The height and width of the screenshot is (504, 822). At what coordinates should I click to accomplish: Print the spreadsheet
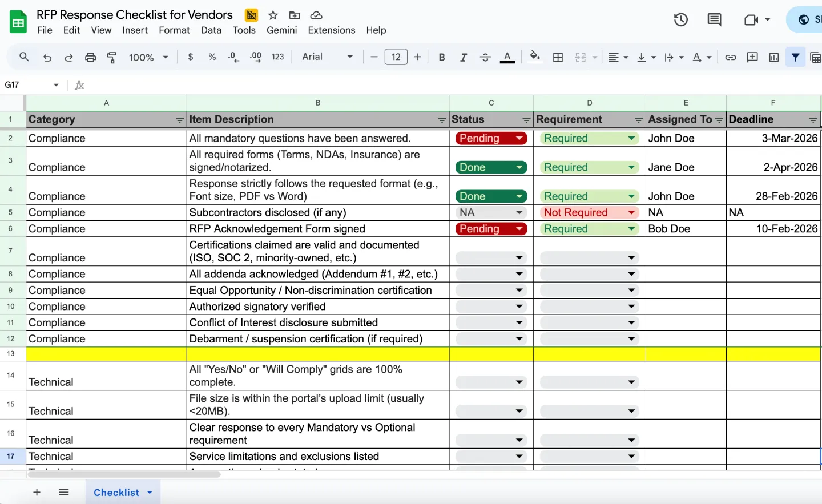coord(90,57)
